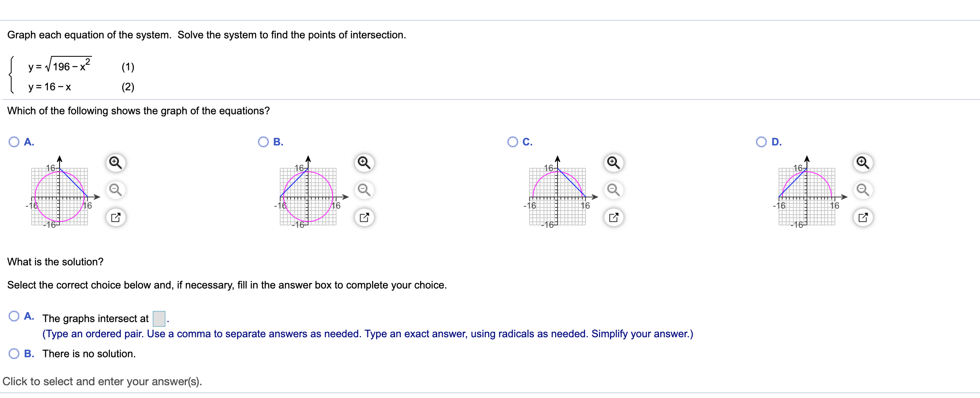Choose 'The graphs intersect at' solution option
The image size is (980, 398).
14,316
